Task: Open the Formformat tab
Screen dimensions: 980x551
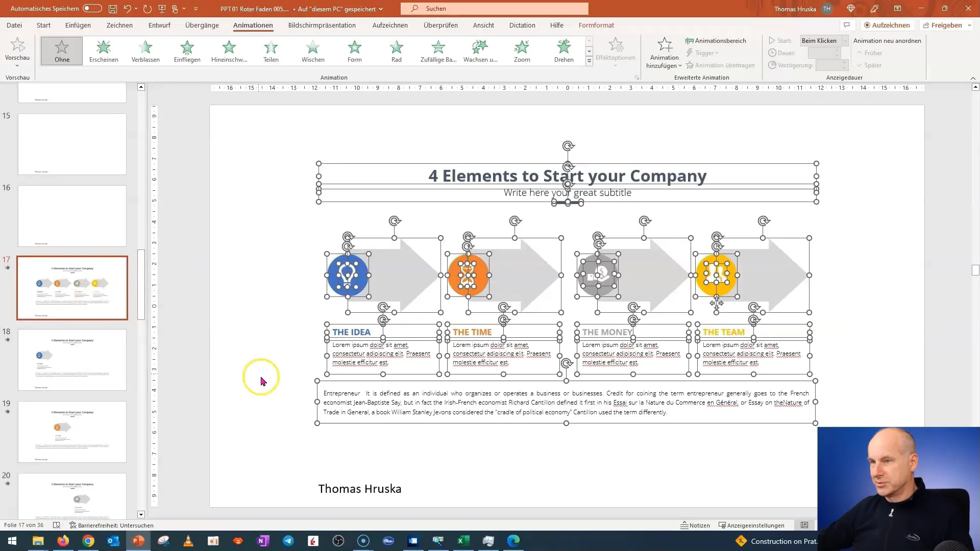Action: click(596, 25)
